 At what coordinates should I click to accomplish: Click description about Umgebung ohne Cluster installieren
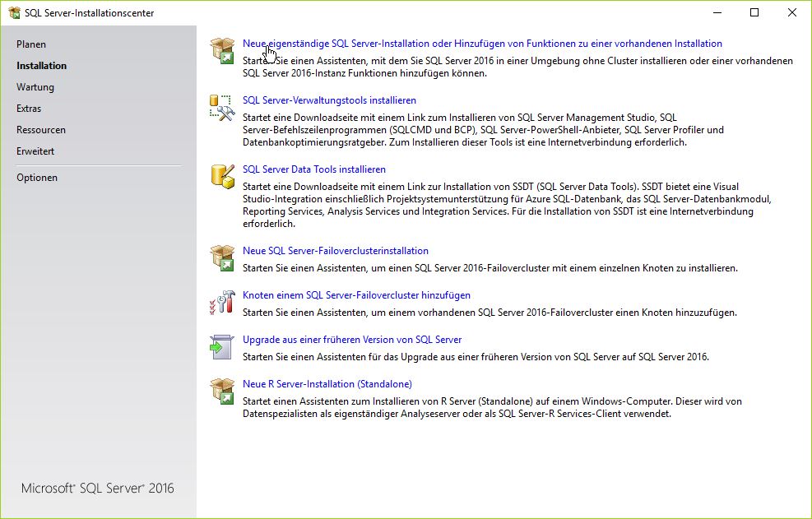point(517,67)
